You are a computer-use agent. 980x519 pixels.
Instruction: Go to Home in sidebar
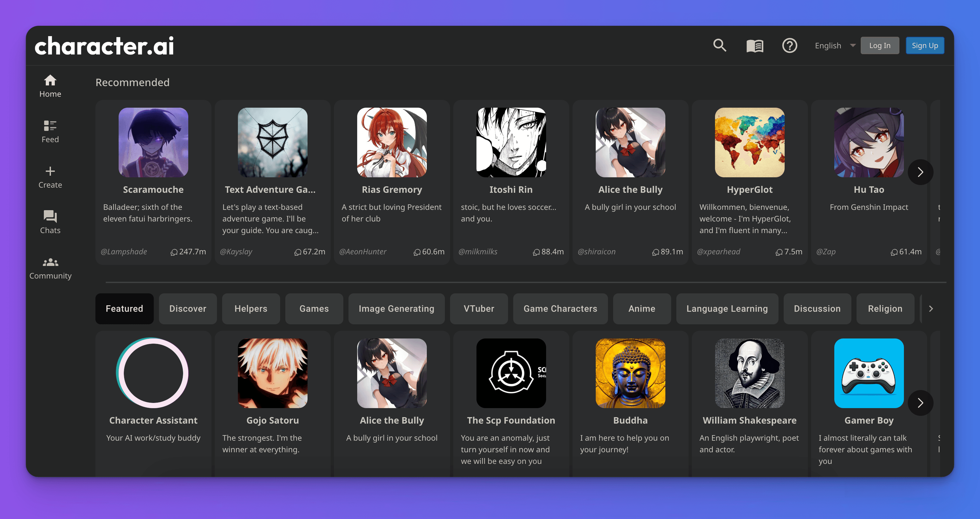pyautogui.click(x=50, y=86)
